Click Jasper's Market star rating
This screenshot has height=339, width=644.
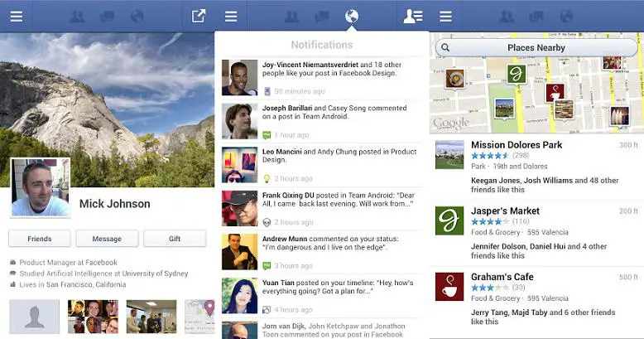[x=490, y=222]
